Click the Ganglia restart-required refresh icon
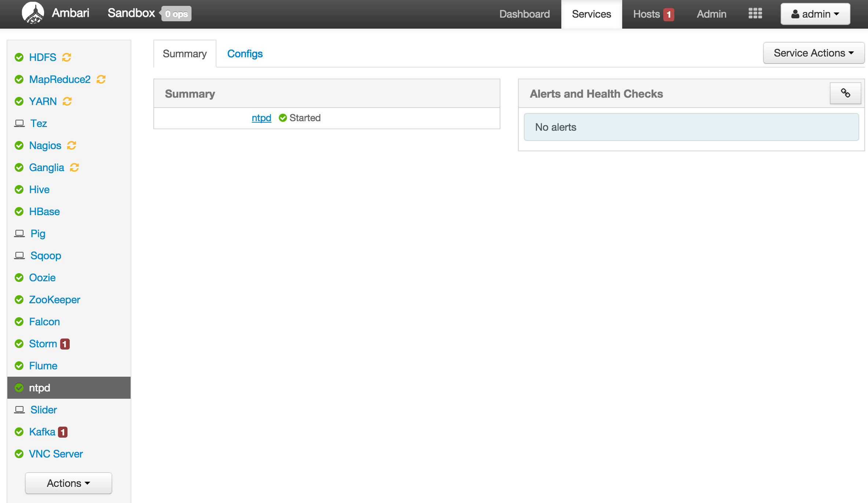 point(74,167)
